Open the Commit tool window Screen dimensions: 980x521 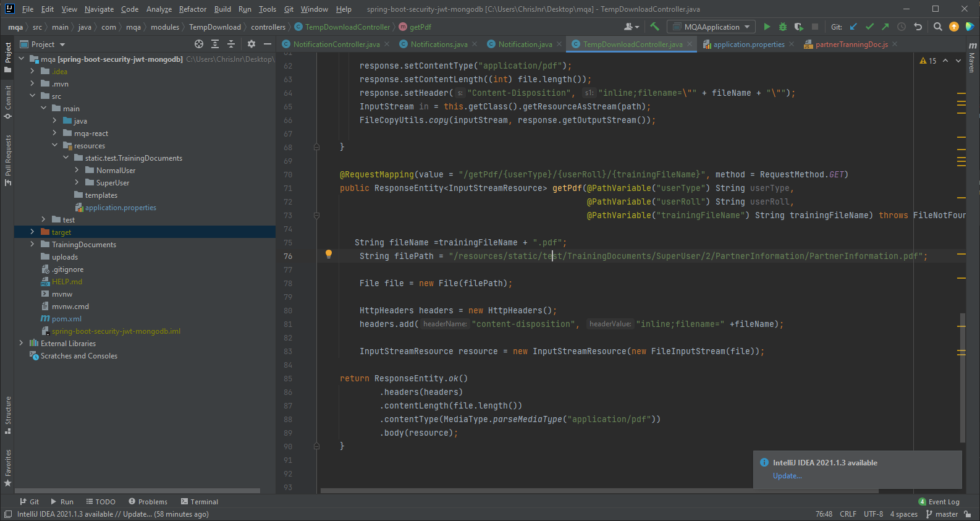(x=8, y=102)
